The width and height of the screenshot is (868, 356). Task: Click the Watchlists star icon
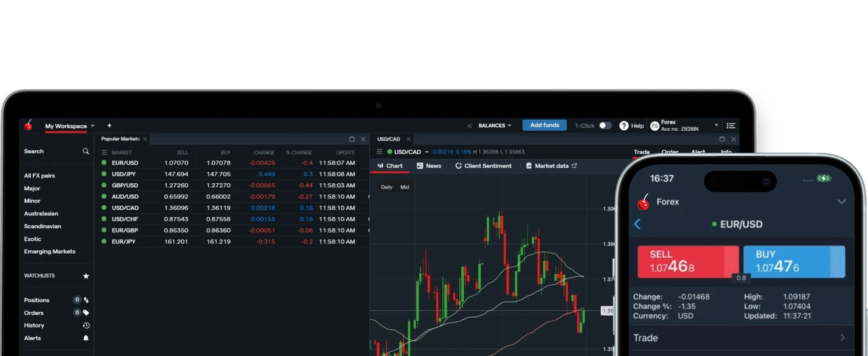point(86,276)
